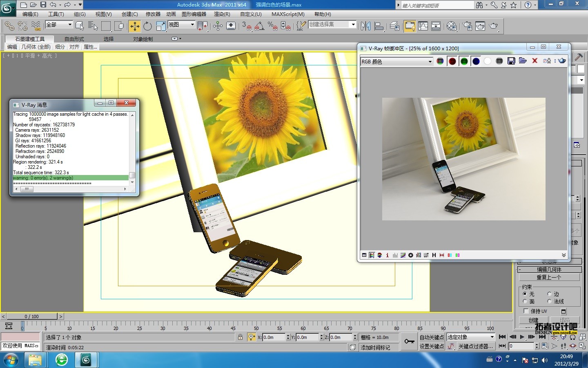
Task: Switch to the 自由形式 ribbon tab
Action: (x=74, y=39)
